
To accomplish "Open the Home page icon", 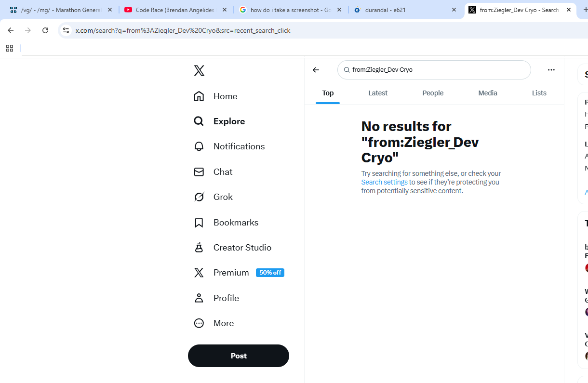I will [x=199, y=96].
